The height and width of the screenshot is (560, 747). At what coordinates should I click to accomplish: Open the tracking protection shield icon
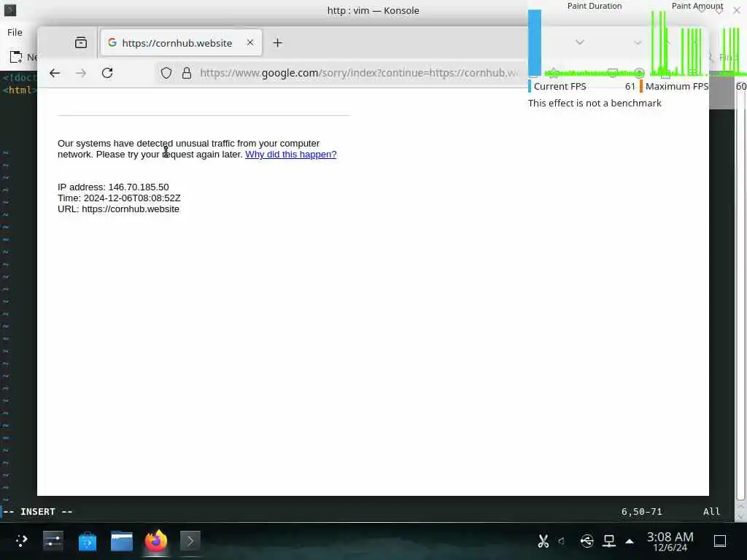pyautogui.click(x=166, y=73)
